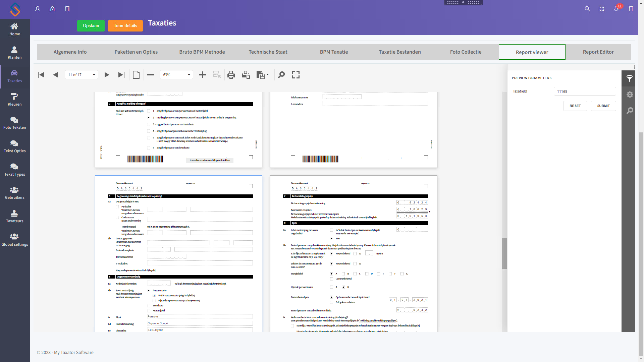Viewport: 644px width, 362px height.
Task: Open Foto Collectie tab
Action: click(x=466, y=52)
